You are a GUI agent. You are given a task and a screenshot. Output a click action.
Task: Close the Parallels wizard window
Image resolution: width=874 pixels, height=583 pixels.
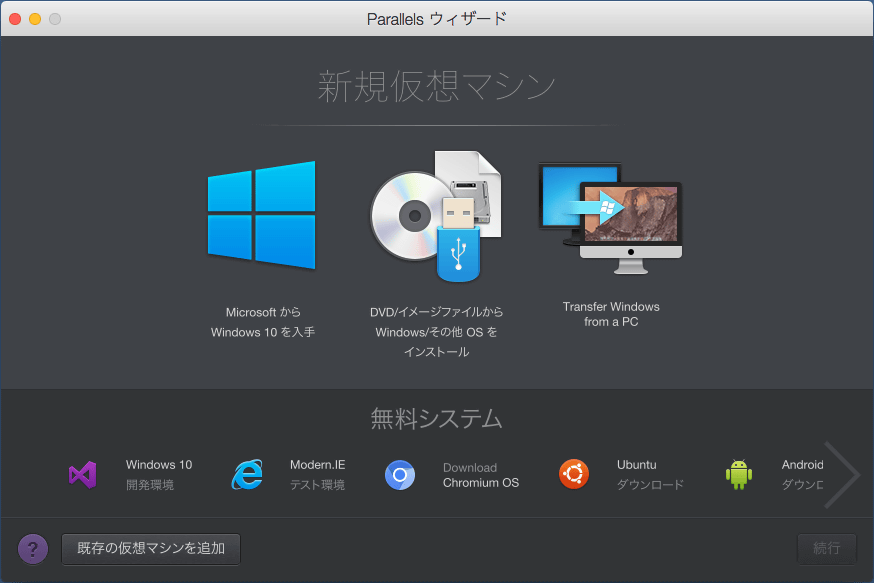pyautogui.click(x=15, y=19)
